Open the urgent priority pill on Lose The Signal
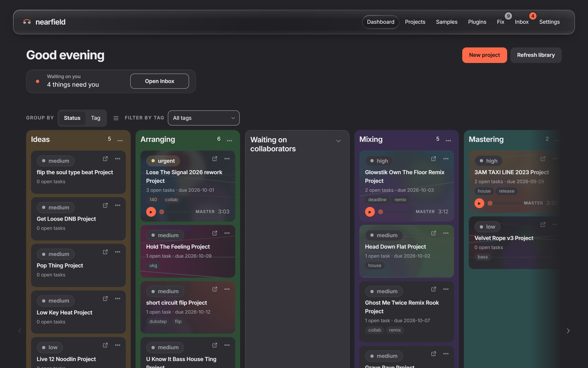This screenshot has height=368, width=588. (163, 161)
